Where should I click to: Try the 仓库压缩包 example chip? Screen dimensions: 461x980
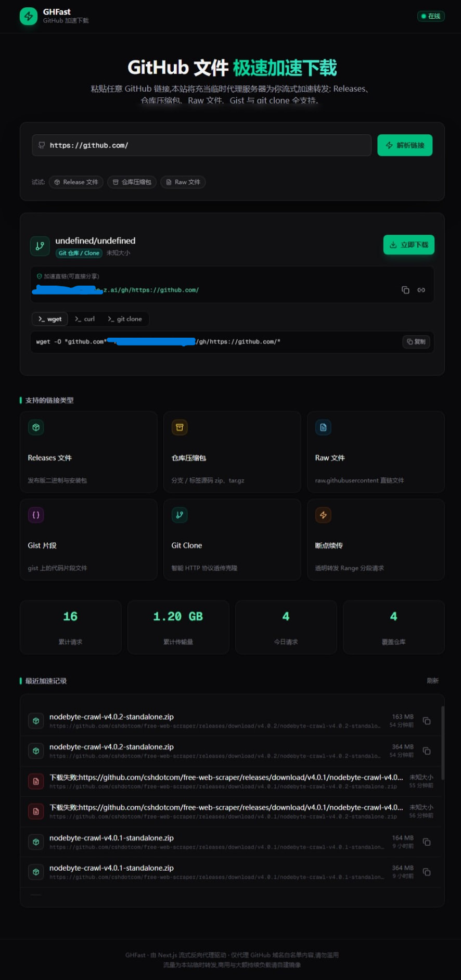tap(132, 182)
